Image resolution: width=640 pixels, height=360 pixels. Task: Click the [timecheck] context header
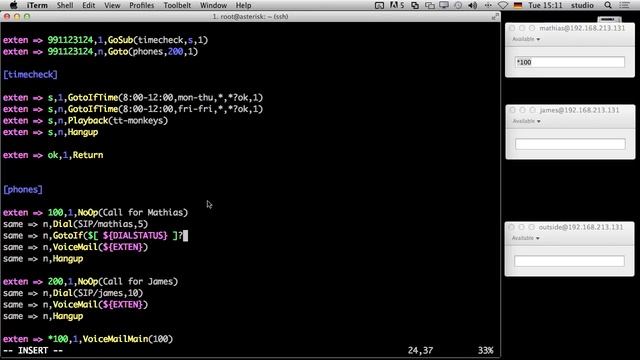coord(31,75)
